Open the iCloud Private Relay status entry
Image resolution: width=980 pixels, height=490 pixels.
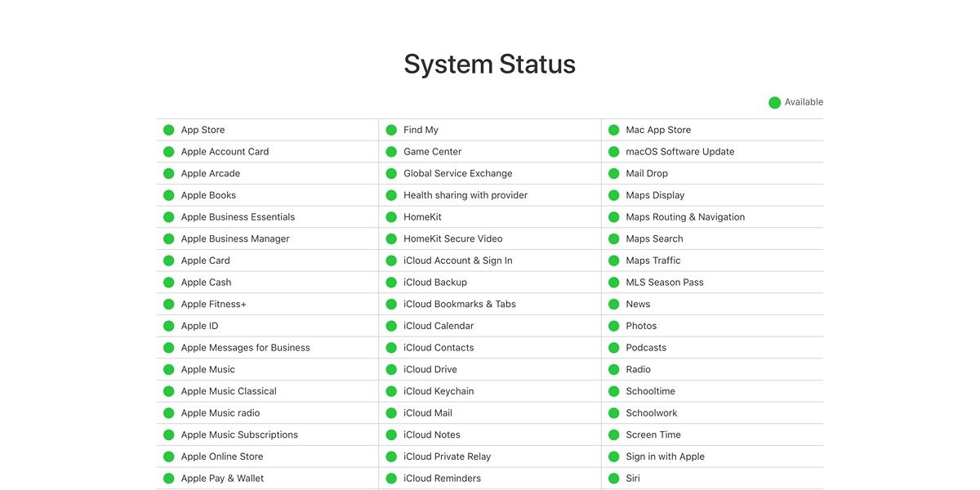[x=449, y=456]
